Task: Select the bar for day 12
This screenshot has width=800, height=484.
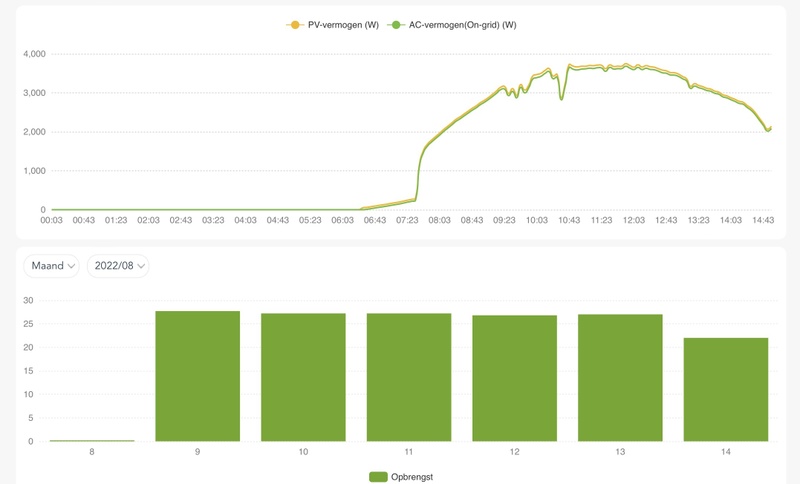Action: pos(514,378)
